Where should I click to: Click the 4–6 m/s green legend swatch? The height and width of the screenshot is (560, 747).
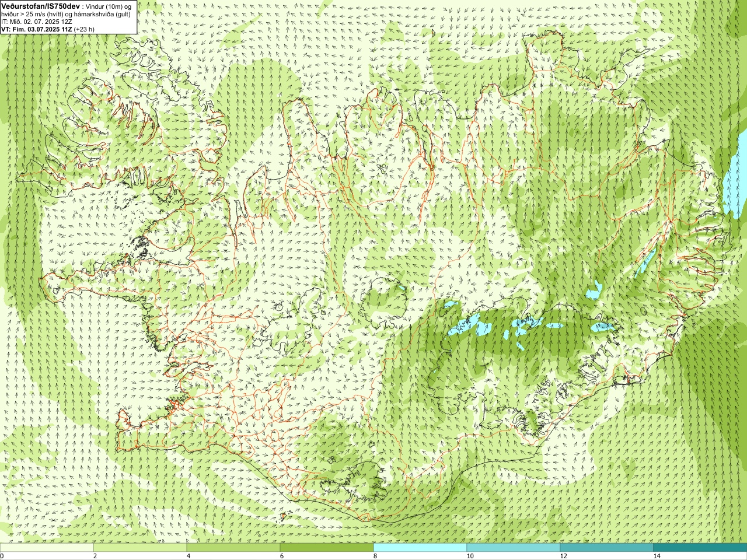pos(233,548)
